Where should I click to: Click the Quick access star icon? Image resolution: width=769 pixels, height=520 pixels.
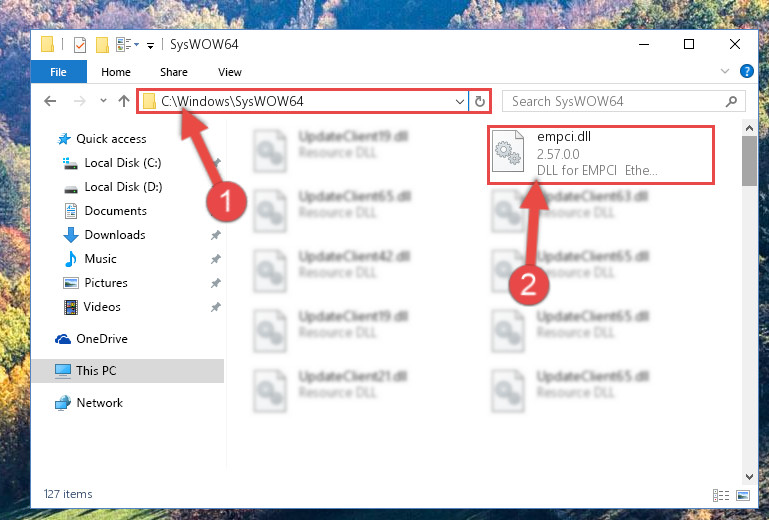64,139
